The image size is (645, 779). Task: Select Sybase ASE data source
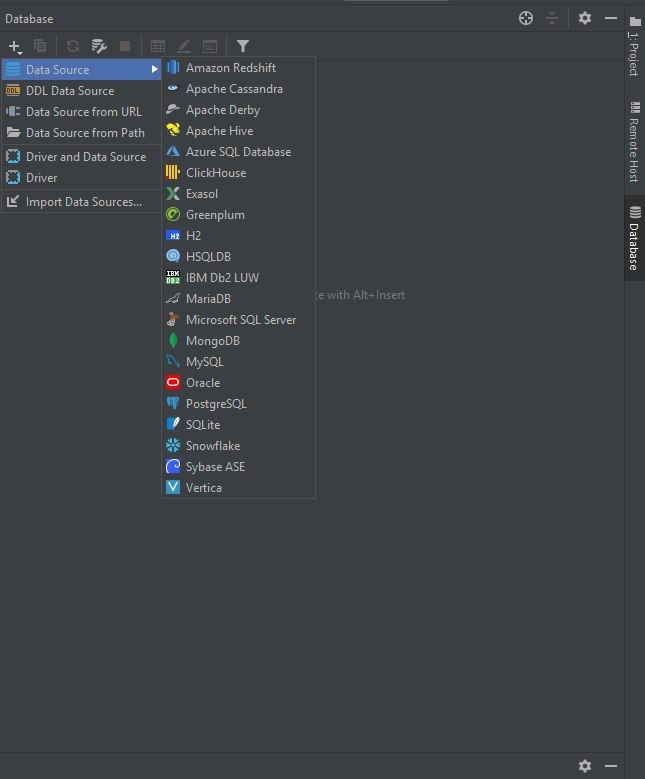pyautogui.click(x=239, y=467)
